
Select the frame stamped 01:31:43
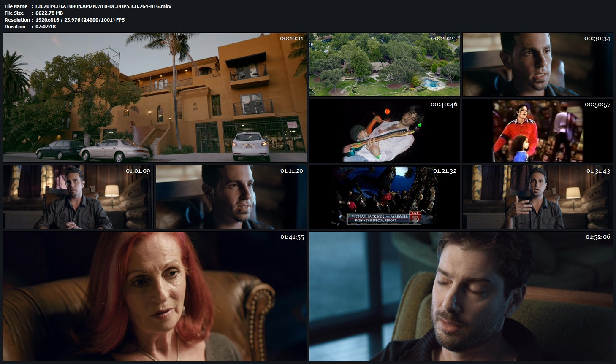click(537, 197)
